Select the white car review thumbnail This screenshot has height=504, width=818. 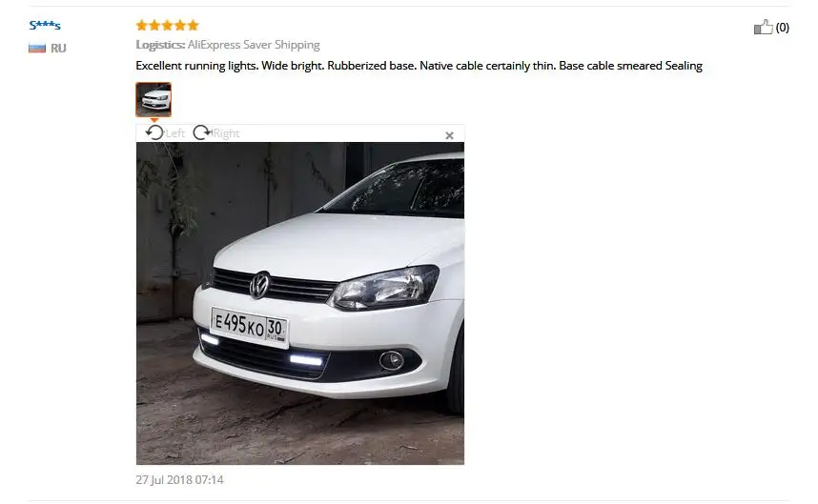[153, 99]
